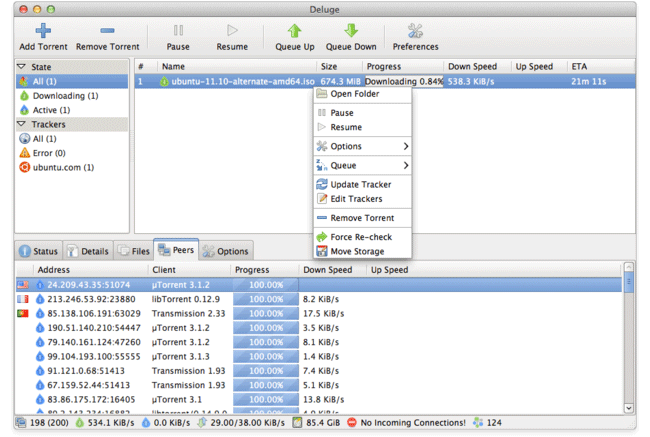Click peers list scrollbar down arrow
Viewport: 650px width, 437px height.
tap(629, 408)
